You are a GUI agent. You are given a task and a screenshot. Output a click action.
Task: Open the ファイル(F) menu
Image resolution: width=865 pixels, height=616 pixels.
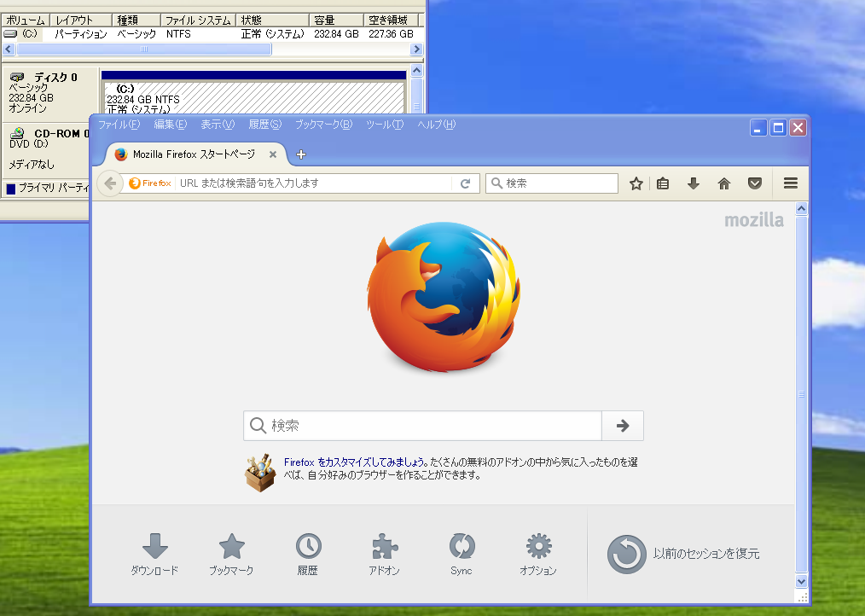coord(119,125)
